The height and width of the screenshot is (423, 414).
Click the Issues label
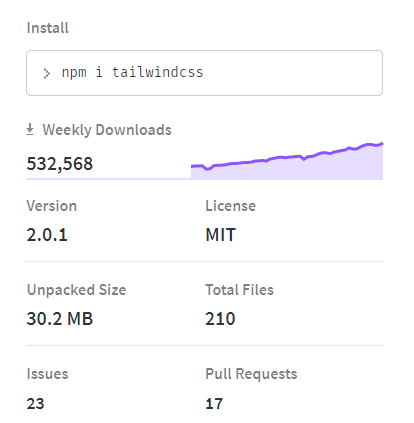click(47, 374)
